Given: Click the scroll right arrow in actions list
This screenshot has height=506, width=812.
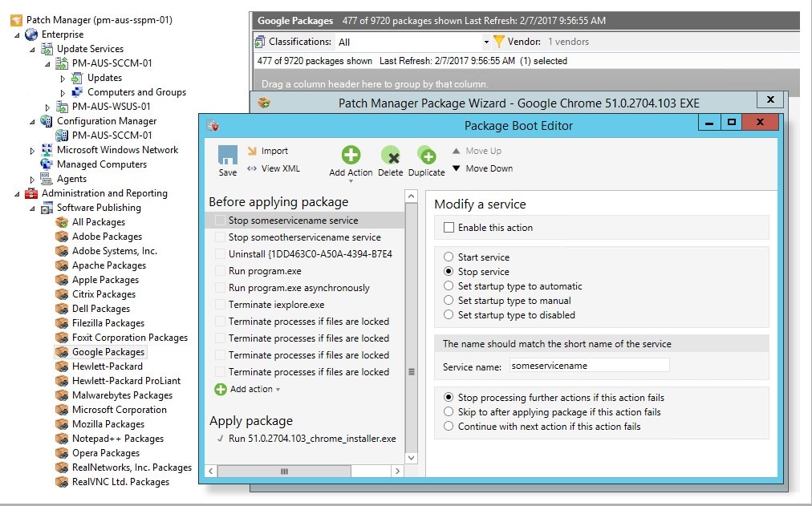Looking at the screenshot, I should 397,472.
